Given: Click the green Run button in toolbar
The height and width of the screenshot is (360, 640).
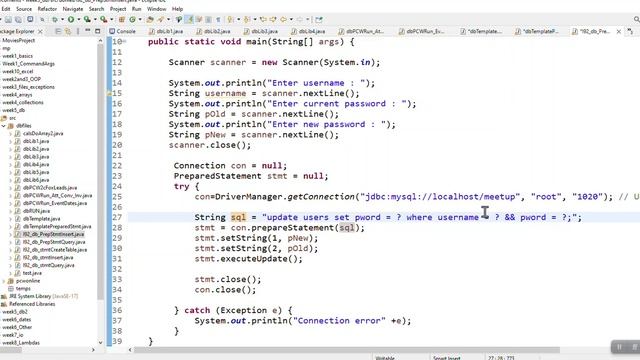Looking at the screenshot, I should click(71, 19).
